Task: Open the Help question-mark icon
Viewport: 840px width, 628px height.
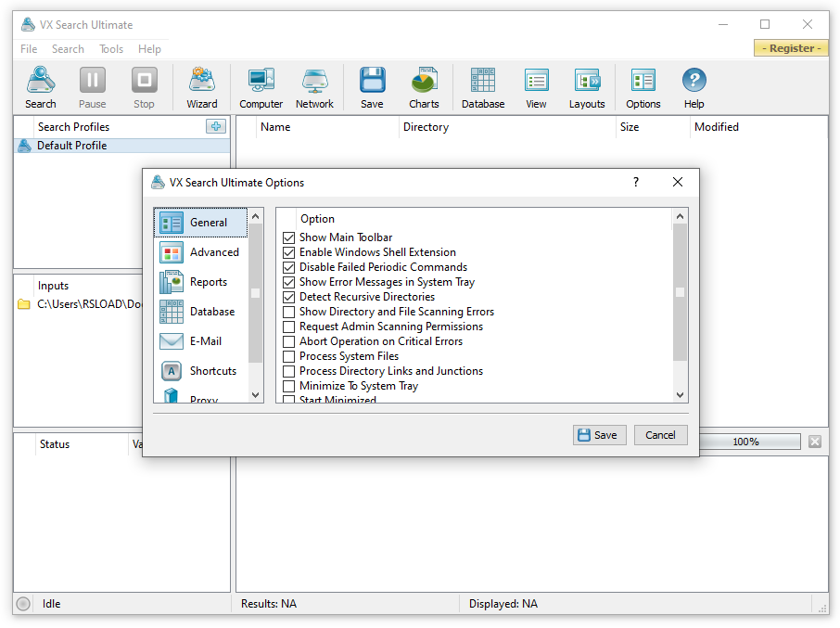Action: pyautogui.click(x=694, y=87)
